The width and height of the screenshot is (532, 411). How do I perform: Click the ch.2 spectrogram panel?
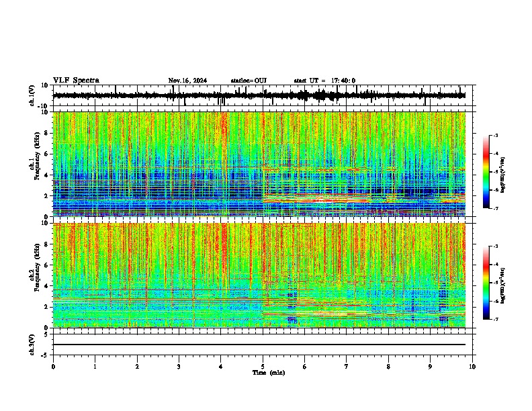click(259, 275)
